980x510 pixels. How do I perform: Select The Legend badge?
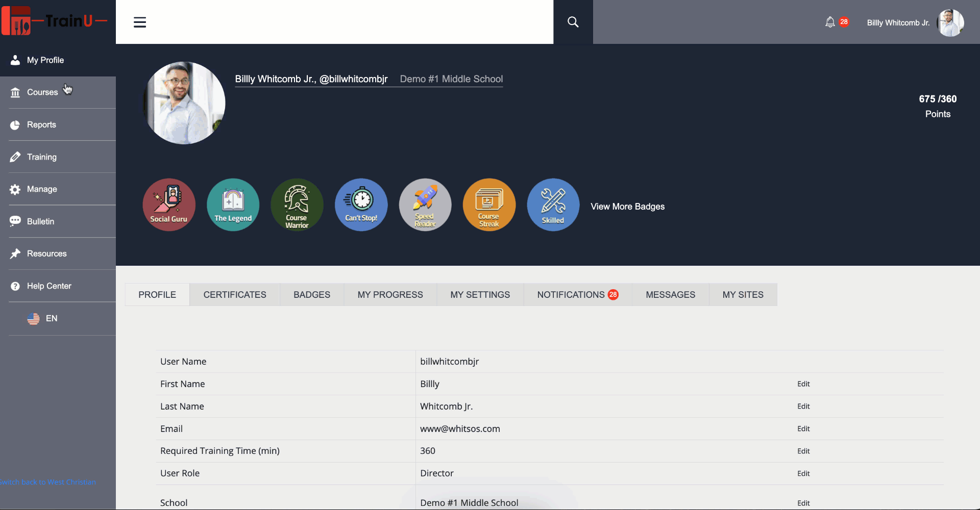point(233,205)
